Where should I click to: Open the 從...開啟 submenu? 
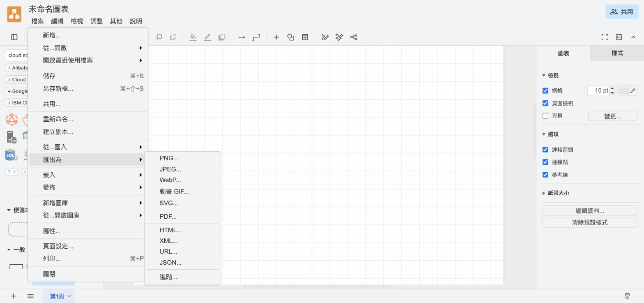[88, 48]
